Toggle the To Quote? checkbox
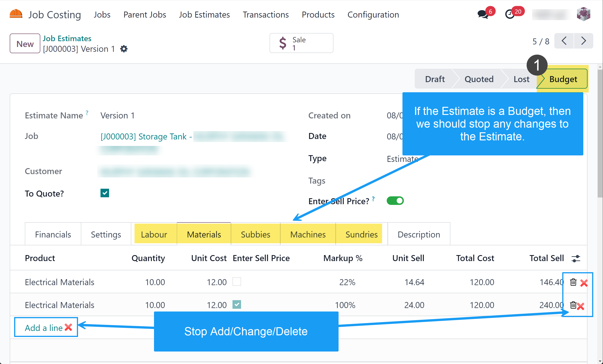603x364 pixels. click(105, 193)
